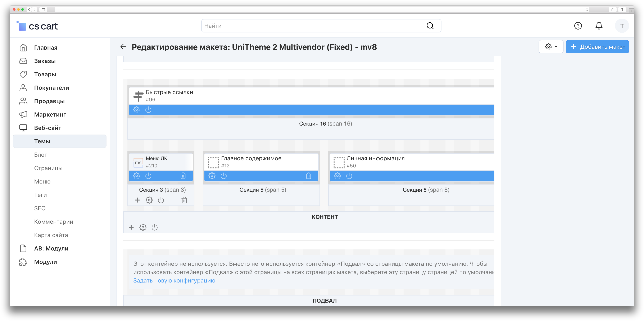644x321 pixels.
Task: Delete the Главное содержимое block
Action: click(x=308, y=176)
